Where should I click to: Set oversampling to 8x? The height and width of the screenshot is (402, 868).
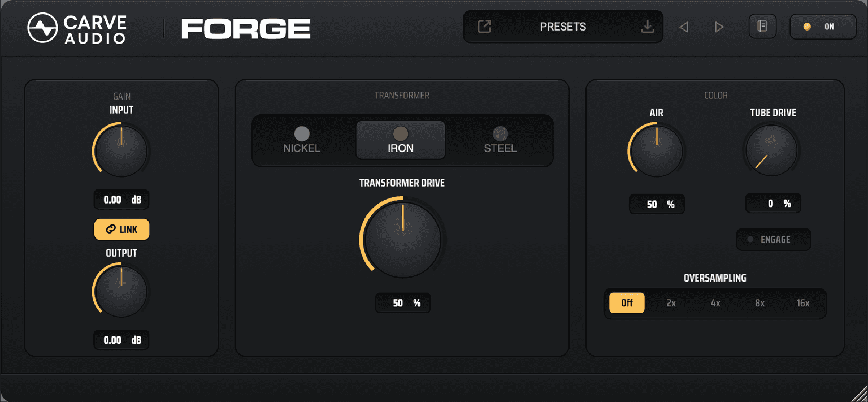click(x=759, y=303)
